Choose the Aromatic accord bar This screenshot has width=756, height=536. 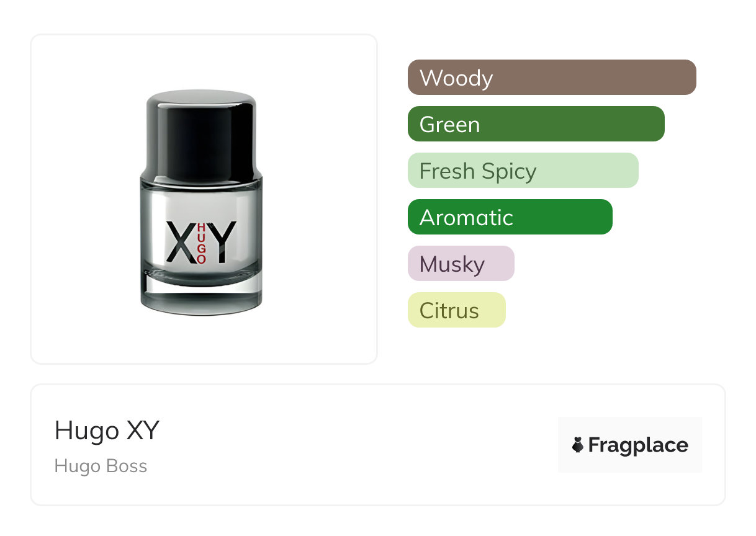pos(510,217)
